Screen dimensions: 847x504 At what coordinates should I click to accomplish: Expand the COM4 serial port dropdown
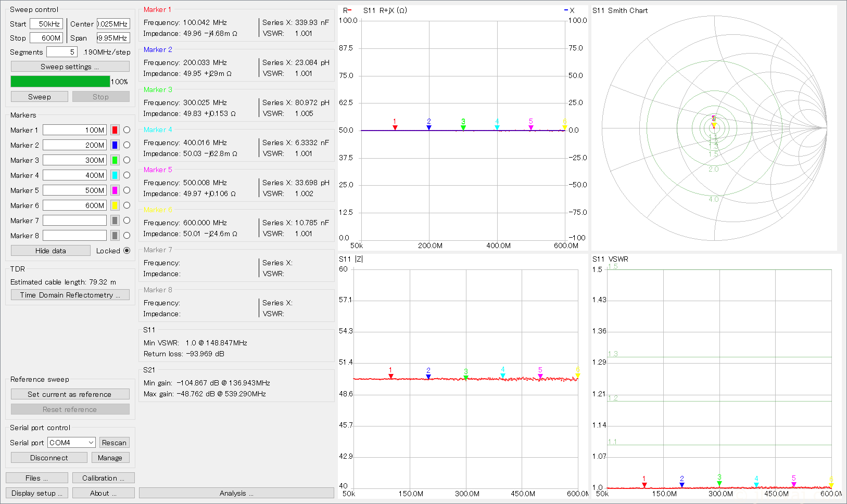(71, 443)
